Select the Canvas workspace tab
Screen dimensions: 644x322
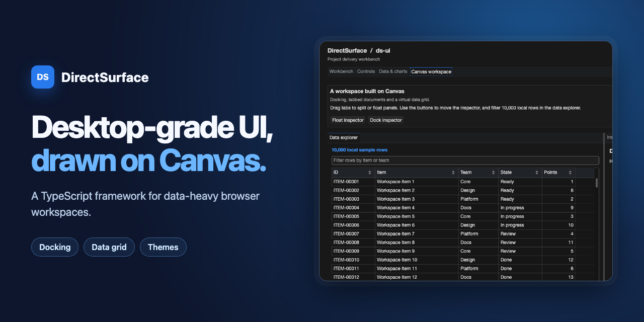click(x=431, y=71)
